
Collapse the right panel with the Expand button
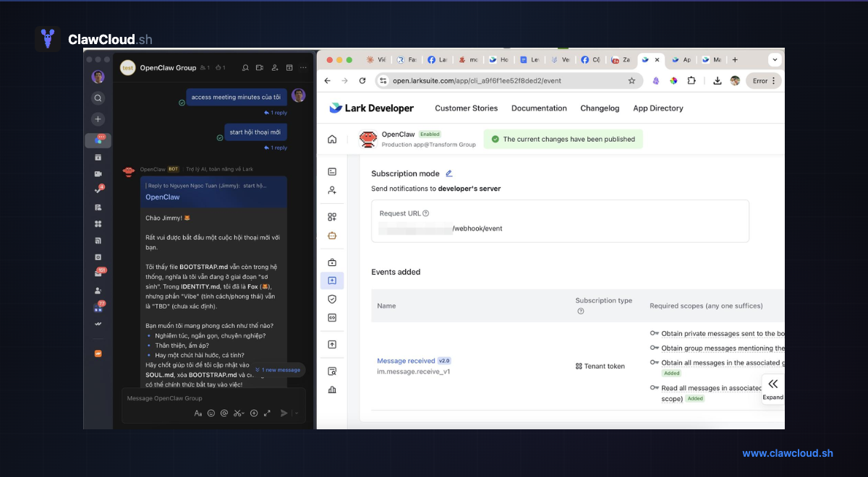click(773, 389)
